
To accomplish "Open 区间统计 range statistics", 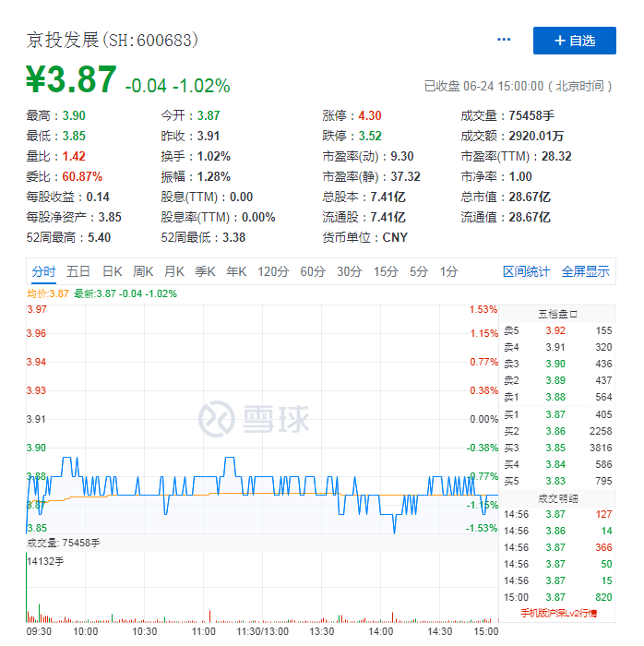I will (x=526, y=271).
